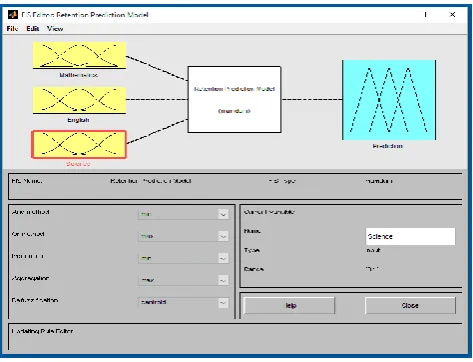Click the Updating Rule Editor status message
473x362 pixels.
pyautogui.click(x=42, y=331)
